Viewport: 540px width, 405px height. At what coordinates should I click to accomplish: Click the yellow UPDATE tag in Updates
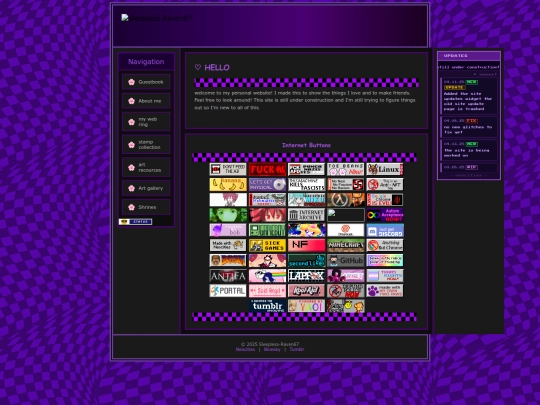click(x=455, y=87)
